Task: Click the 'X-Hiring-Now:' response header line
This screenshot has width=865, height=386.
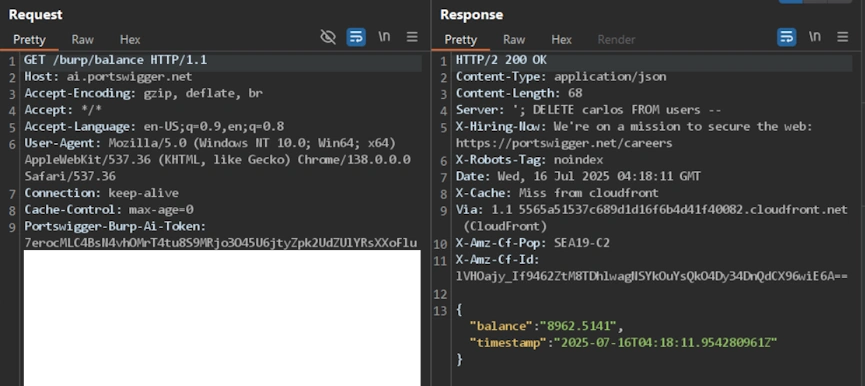Action: (x=634, y=126)
